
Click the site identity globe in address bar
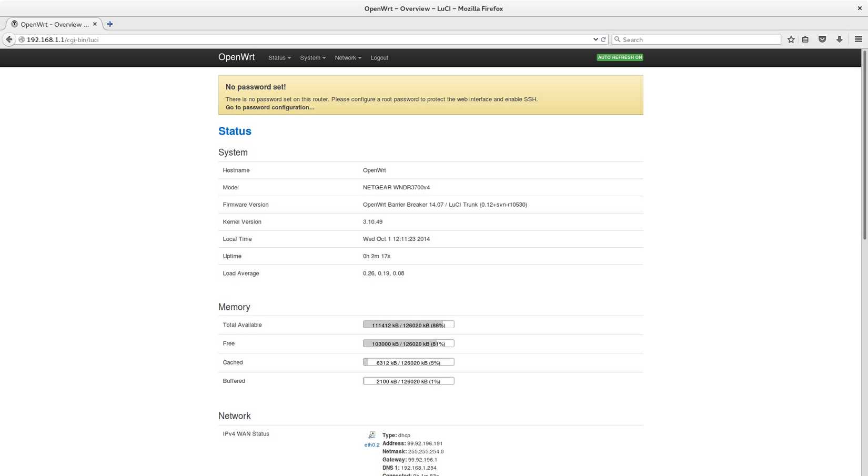point(22,39)
